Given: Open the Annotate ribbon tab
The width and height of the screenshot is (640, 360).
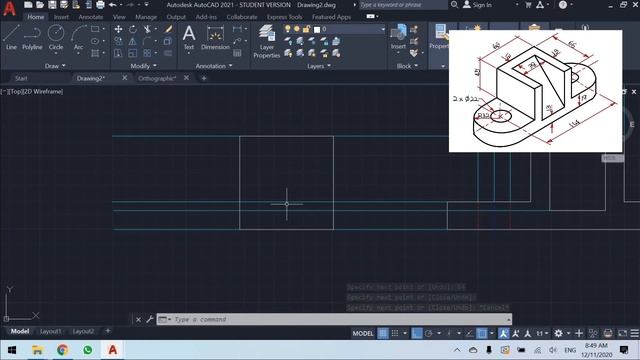Looking at the screenshot, I should tap(91, 17).
